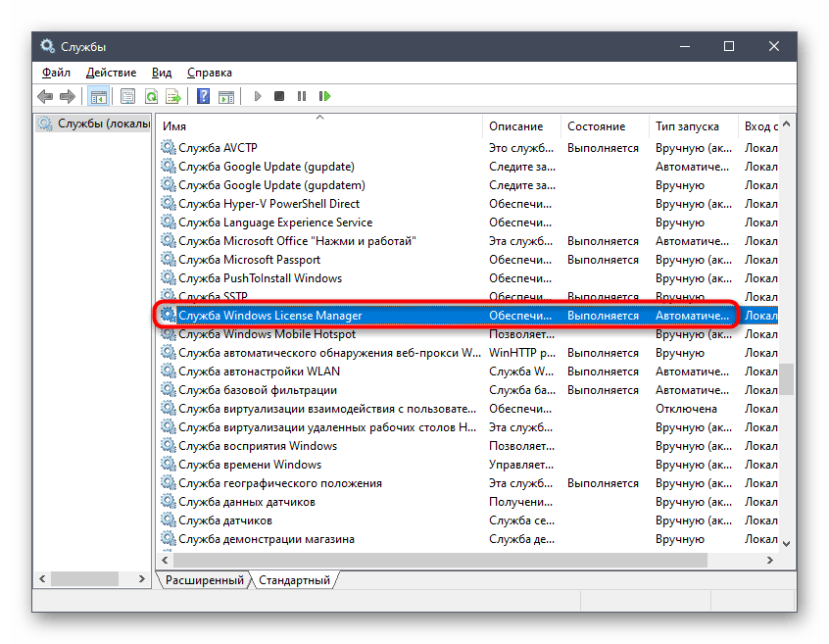Stop the service with Stop icon
Viewport: 829px width, 644px height.
tap(279, 96)
